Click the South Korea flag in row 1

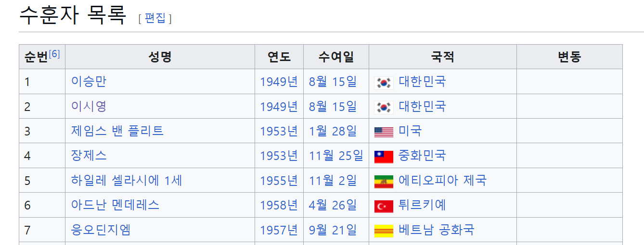click(384, 82)
